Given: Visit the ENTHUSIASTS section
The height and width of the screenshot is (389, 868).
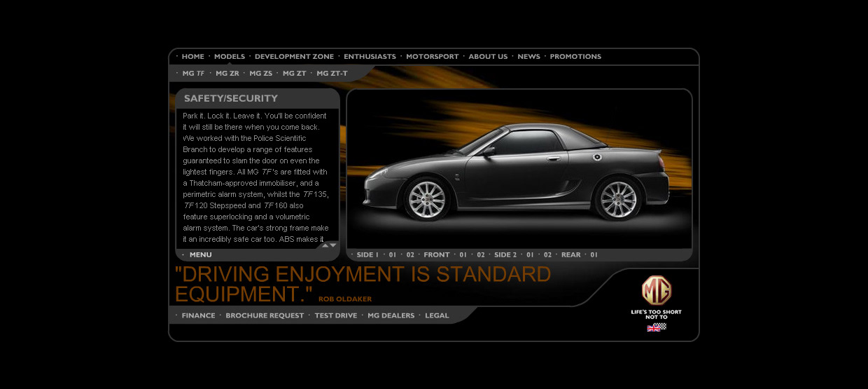Looking at the screenshot, I should (370, 57).
